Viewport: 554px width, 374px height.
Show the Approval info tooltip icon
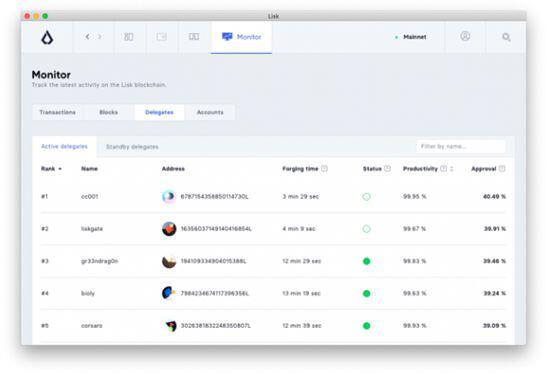tap(502, 168)
